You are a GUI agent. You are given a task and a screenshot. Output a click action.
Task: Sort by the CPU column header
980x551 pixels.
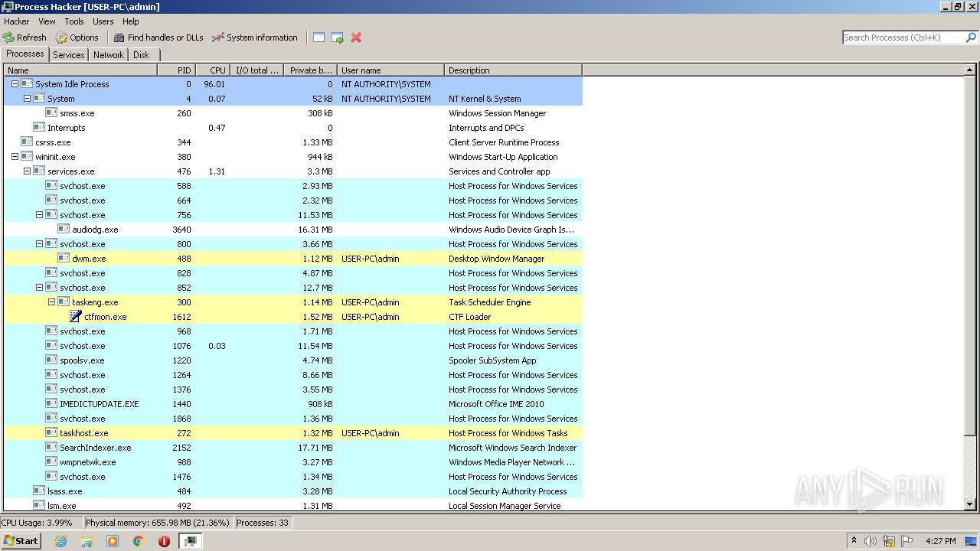point(213,70)
